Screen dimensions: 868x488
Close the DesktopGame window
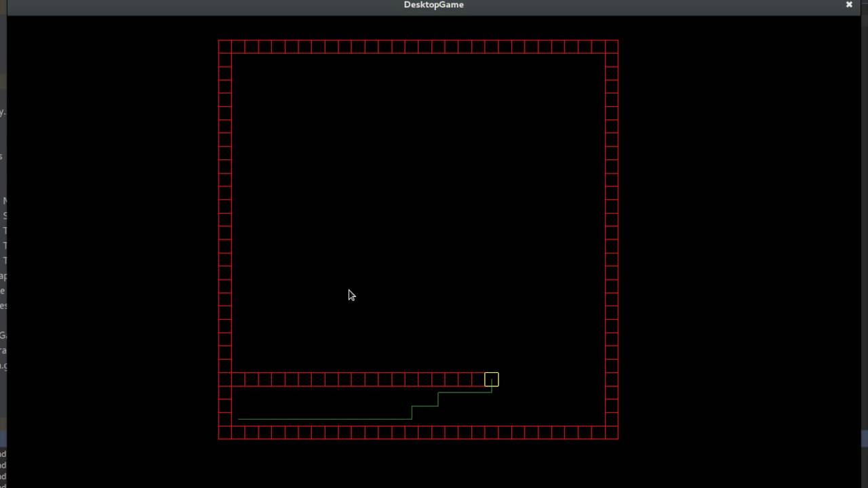pos(849,5)
